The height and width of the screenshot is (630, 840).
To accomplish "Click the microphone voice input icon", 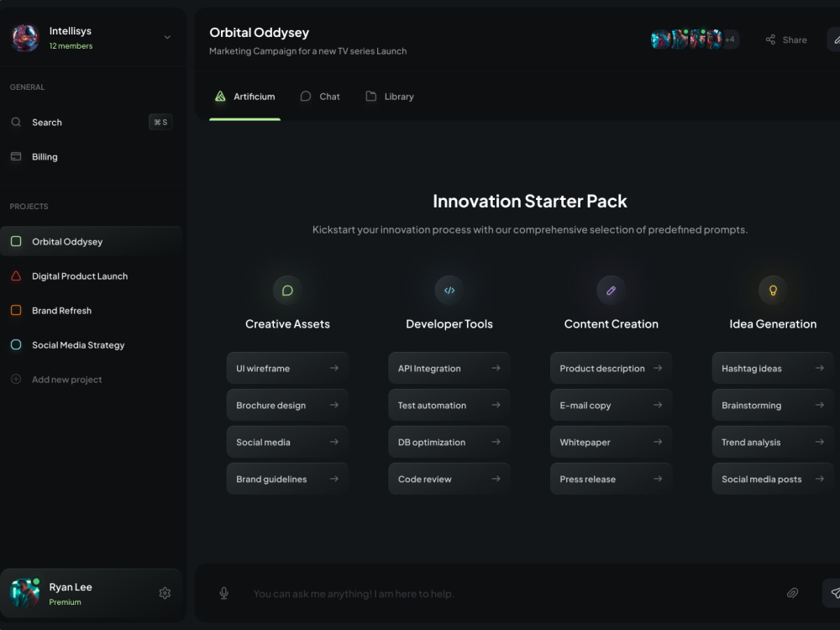I will point(224,593).
